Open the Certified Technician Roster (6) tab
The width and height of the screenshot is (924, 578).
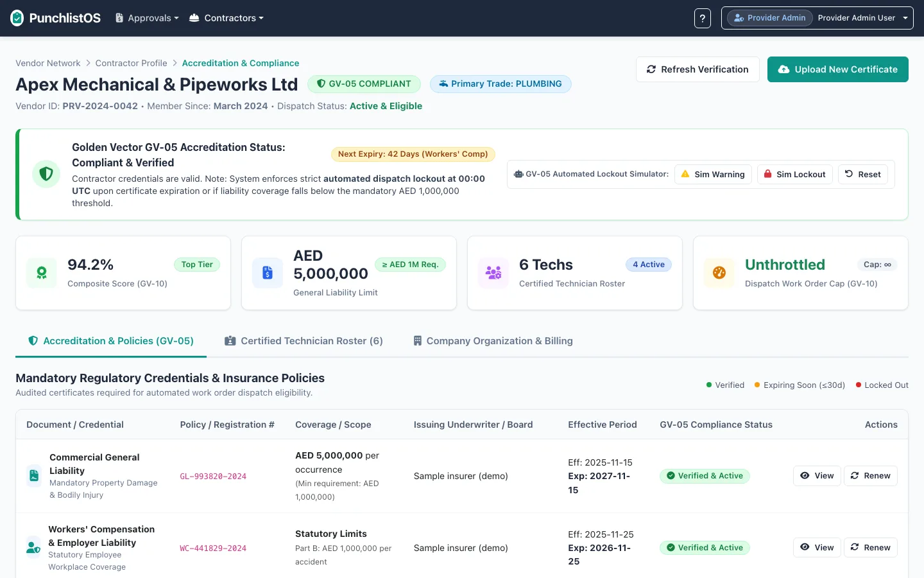pos(304,341)
